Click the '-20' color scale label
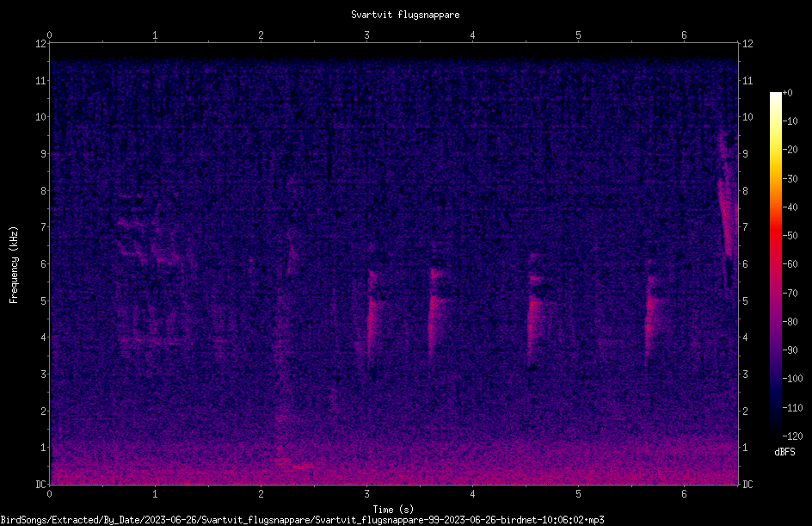 pyautogui.click(x=790, y=150)
